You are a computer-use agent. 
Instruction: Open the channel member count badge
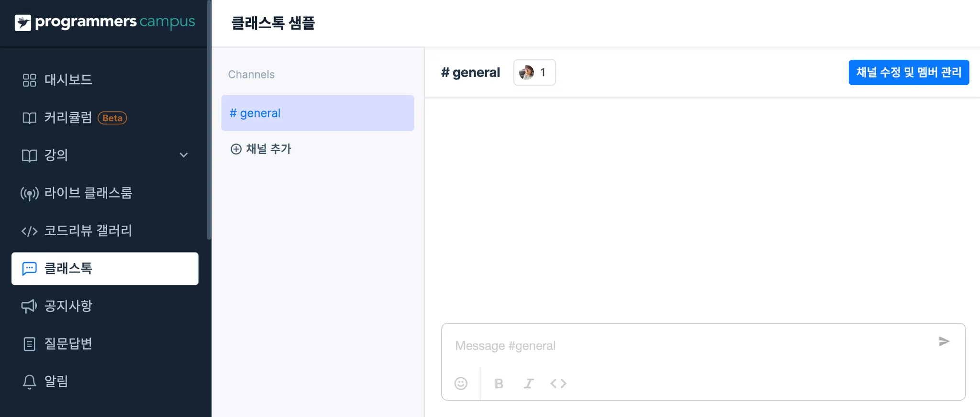coord(534,73)
